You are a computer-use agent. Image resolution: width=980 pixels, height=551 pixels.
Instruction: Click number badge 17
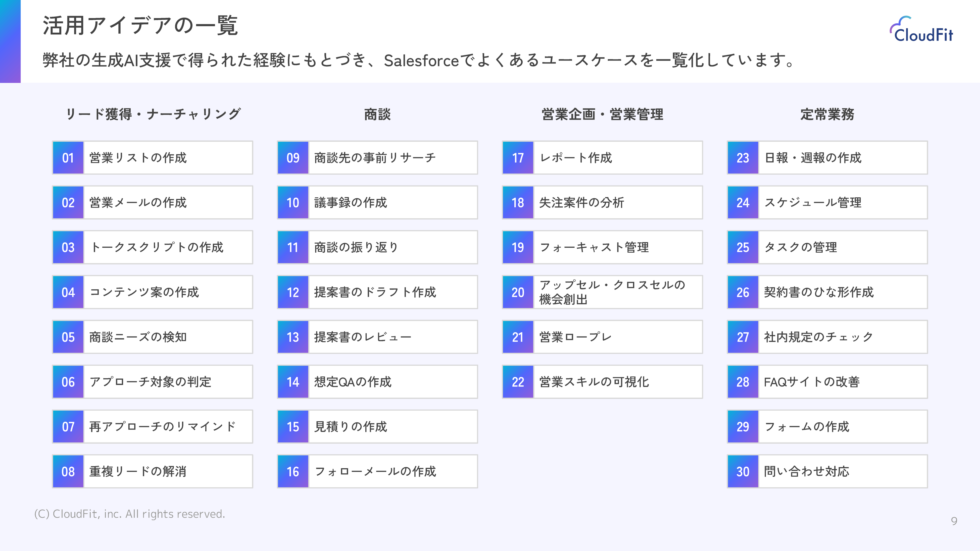[518, 158]
